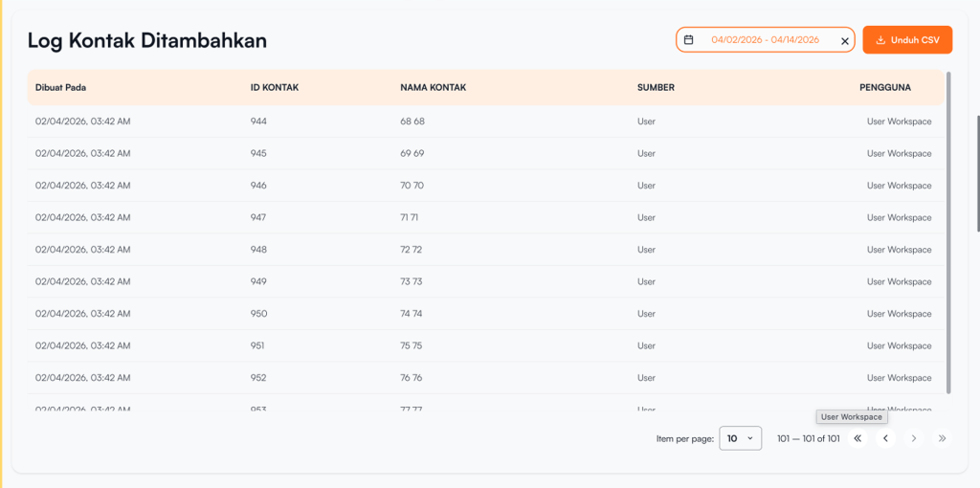The width and height of the screenshot is (980, 488).
Task: Go to the previous page arrow
Action: pos(886,438)
